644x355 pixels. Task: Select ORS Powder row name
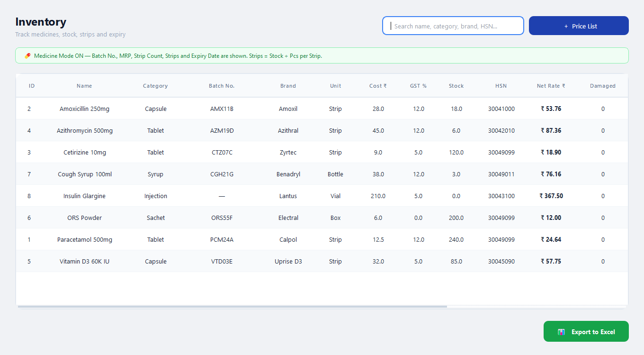(84, 218)
